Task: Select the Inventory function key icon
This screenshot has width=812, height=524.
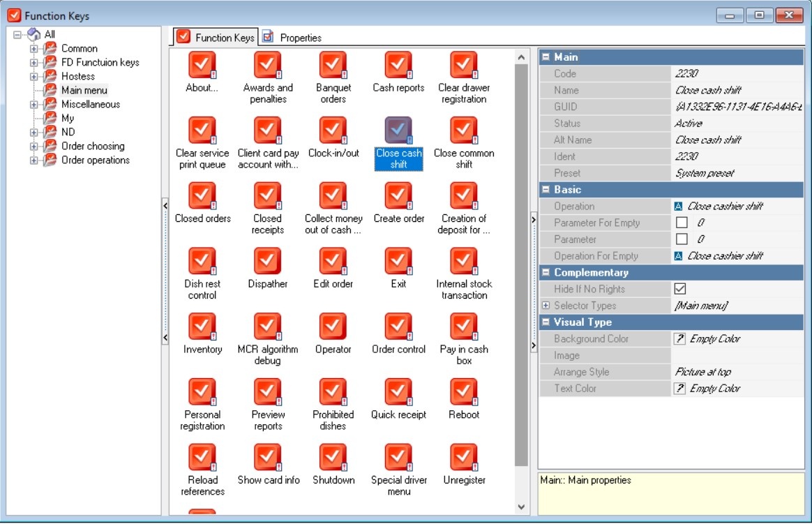Action: pos(202,327)
